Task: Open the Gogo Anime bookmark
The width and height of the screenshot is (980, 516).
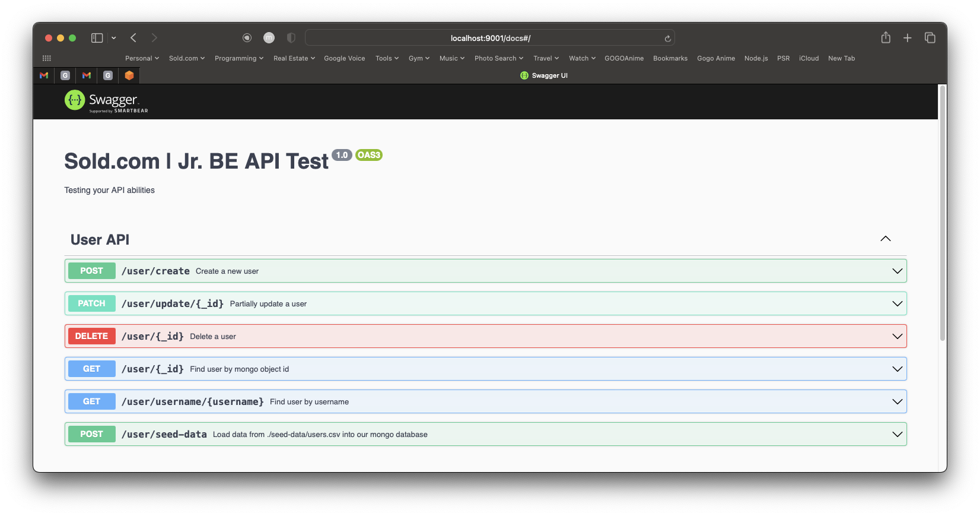Action: pos(716,58)
